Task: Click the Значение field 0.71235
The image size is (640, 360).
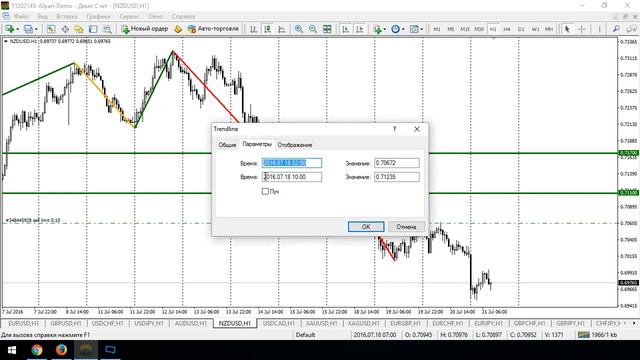Action: coord(397,177)
